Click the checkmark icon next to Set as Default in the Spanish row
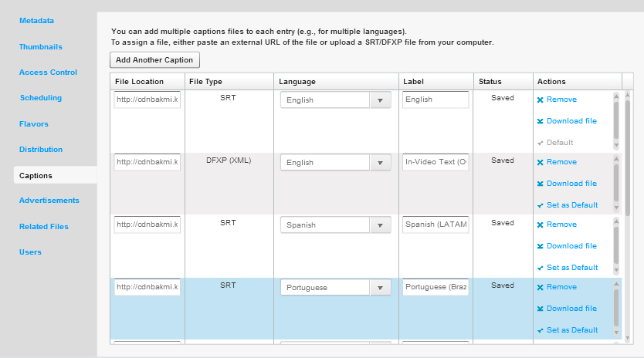Screen dimensions: 644x358 click(x=540, y=268)
